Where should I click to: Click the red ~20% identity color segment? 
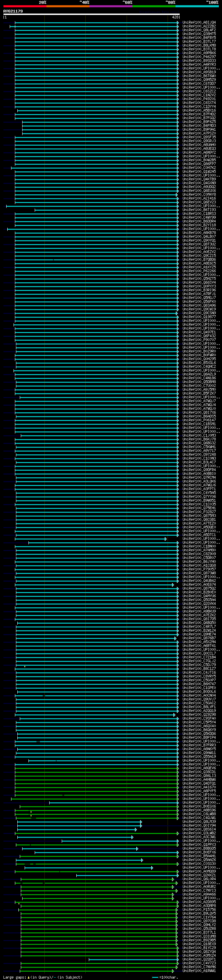tap(25, 6)
